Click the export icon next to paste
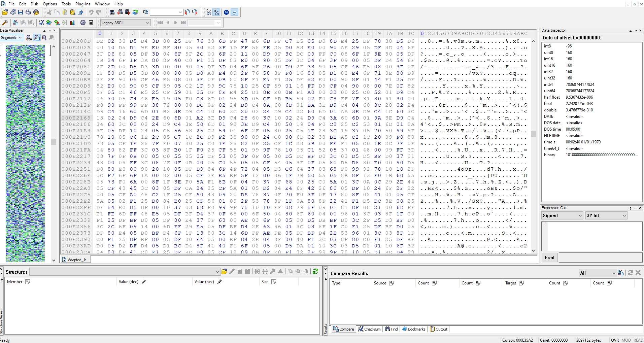644x343 pixels. pos(80,12)
